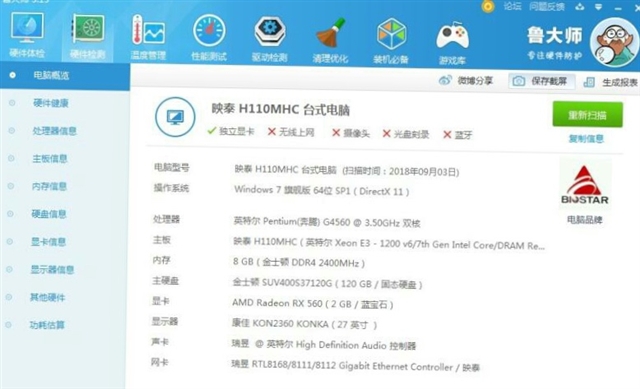Click the BIOSTAR brand logo
Viewport: 640px width, 389px height.
tap(585, 184)
